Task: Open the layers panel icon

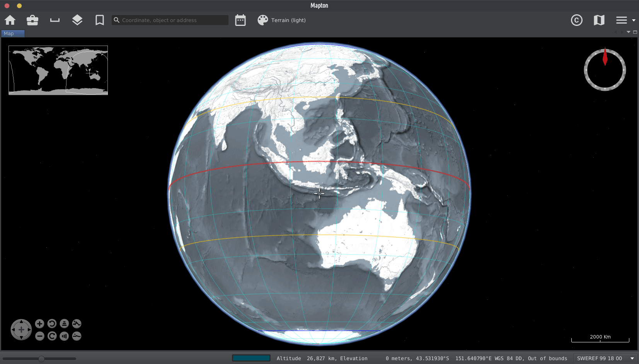Action: 77,20
